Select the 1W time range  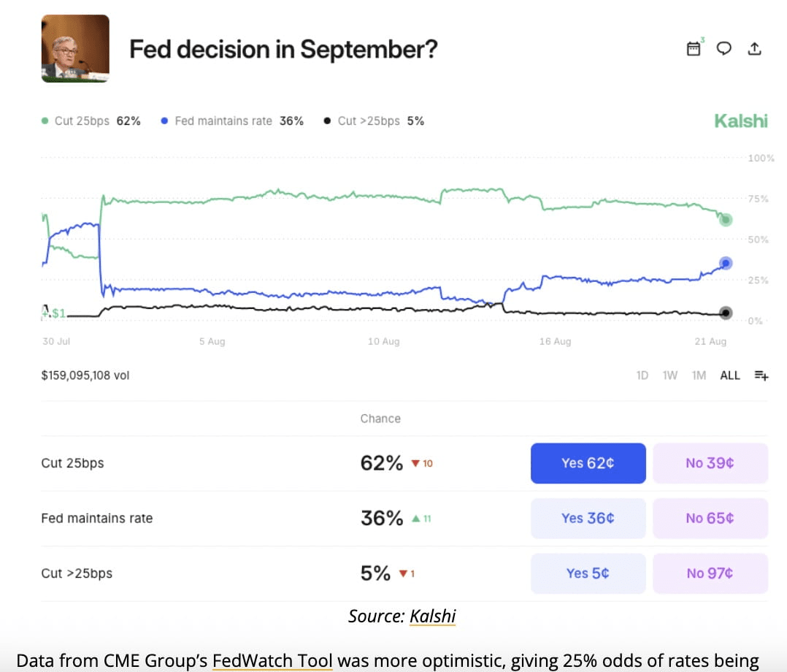pyautogui.click(x=669, y=375)
